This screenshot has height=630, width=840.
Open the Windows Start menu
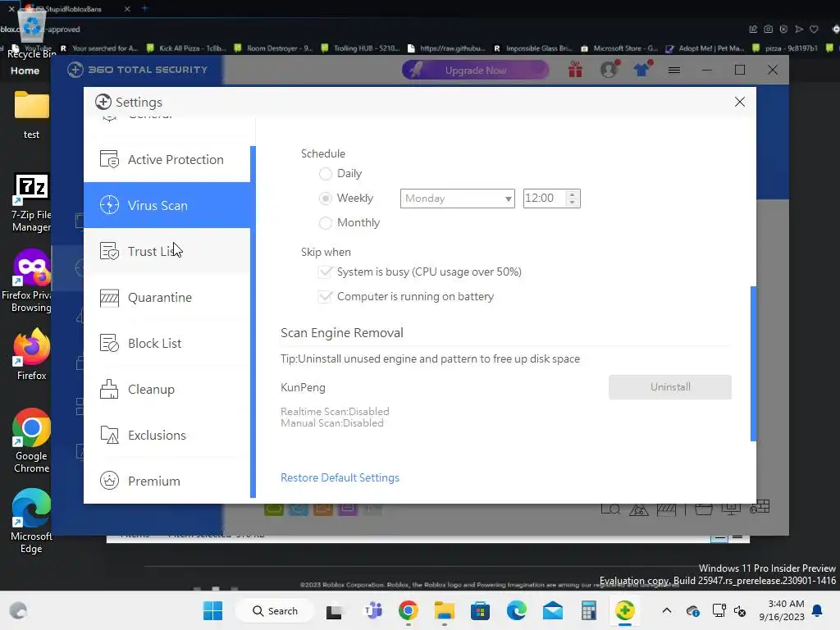(212, 610)
